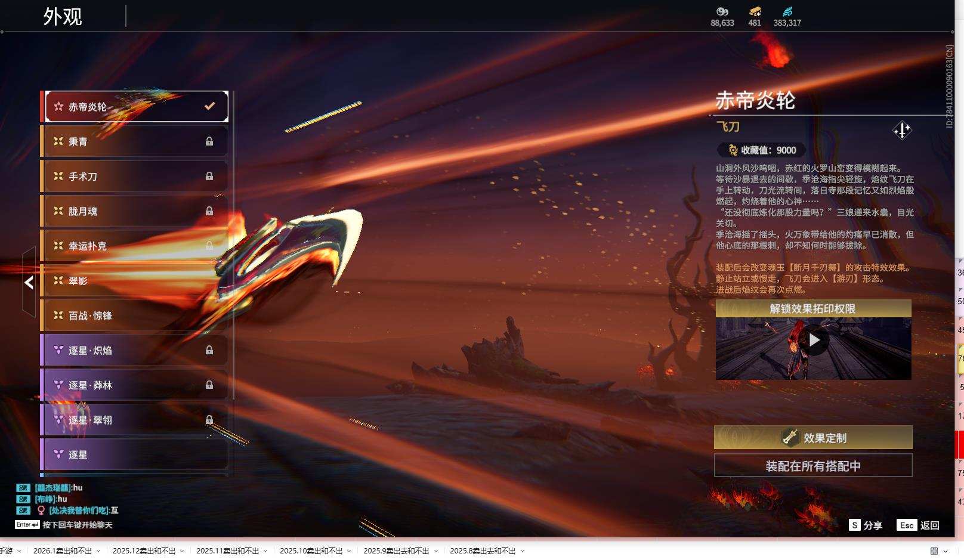Click the S share key icon
Viewport: 964px width, 560px height.
(855, 525)
